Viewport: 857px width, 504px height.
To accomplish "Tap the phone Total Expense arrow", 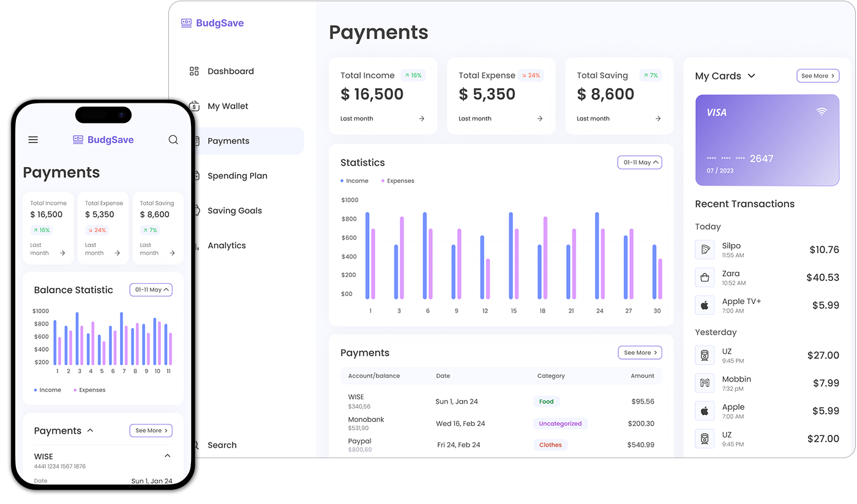I will point(118,253).
